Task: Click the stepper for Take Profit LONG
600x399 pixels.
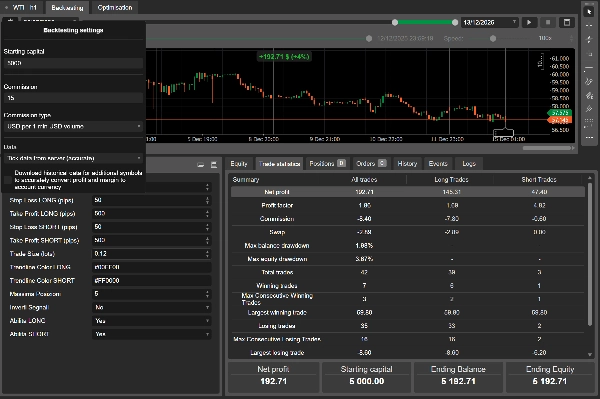Action: pos(207,214)
